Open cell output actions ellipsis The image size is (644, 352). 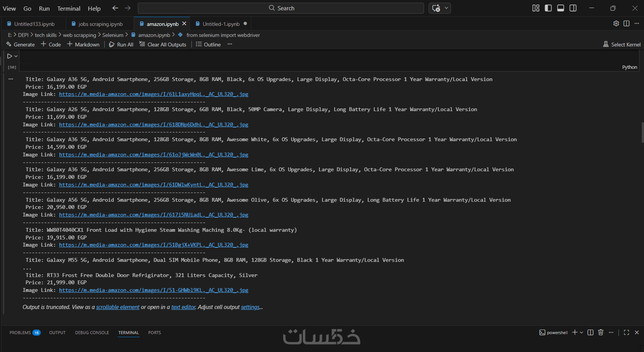pyautogui.click(x=11, y=79)
